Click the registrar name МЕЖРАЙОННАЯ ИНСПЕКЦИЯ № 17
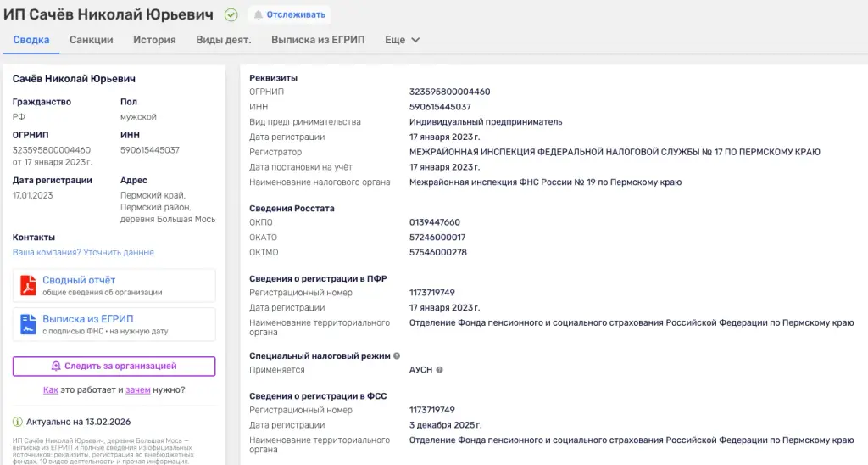Screen dimensions: 868x465 615,152
